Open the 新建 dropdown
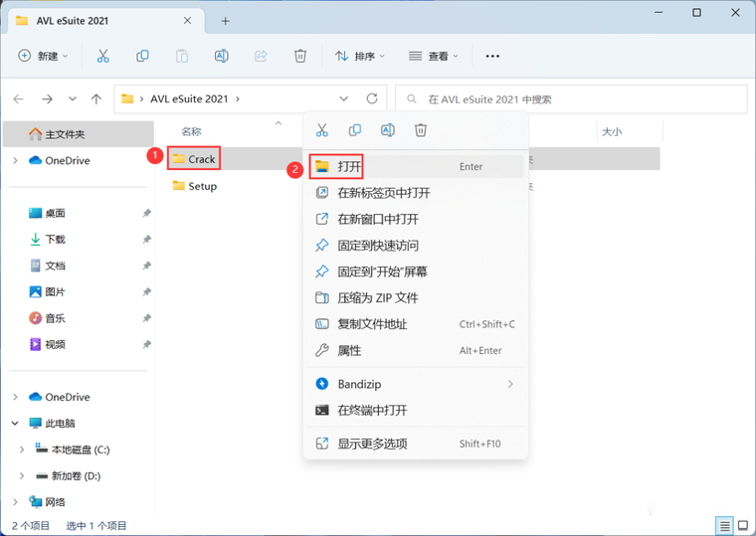 tap(43, 56)
